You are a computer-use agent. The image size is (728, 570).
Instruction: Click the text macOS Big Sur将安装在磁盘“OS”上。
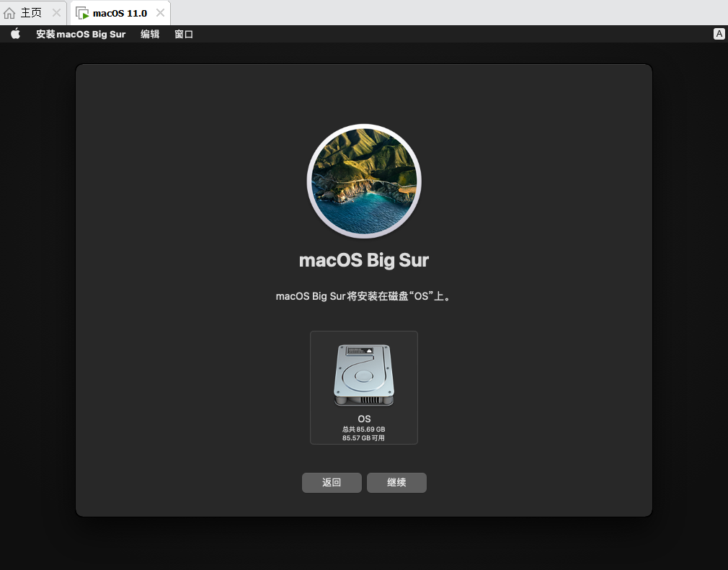pos(364,296)
